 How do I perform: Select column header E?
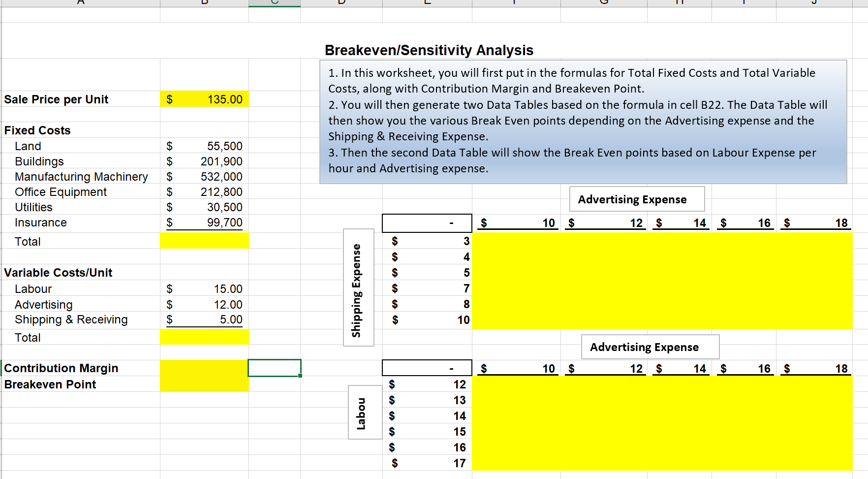(426, 3)
